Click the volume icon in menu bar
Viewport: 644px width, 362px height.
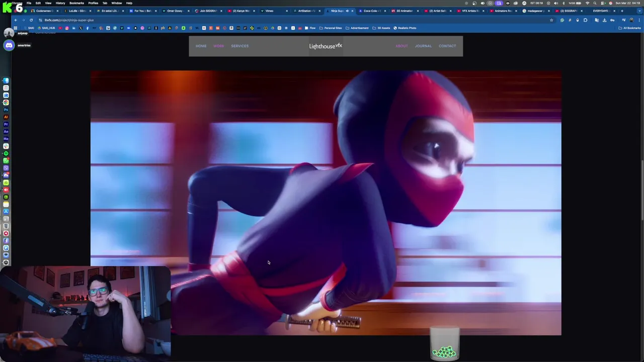tap(556, 3)
